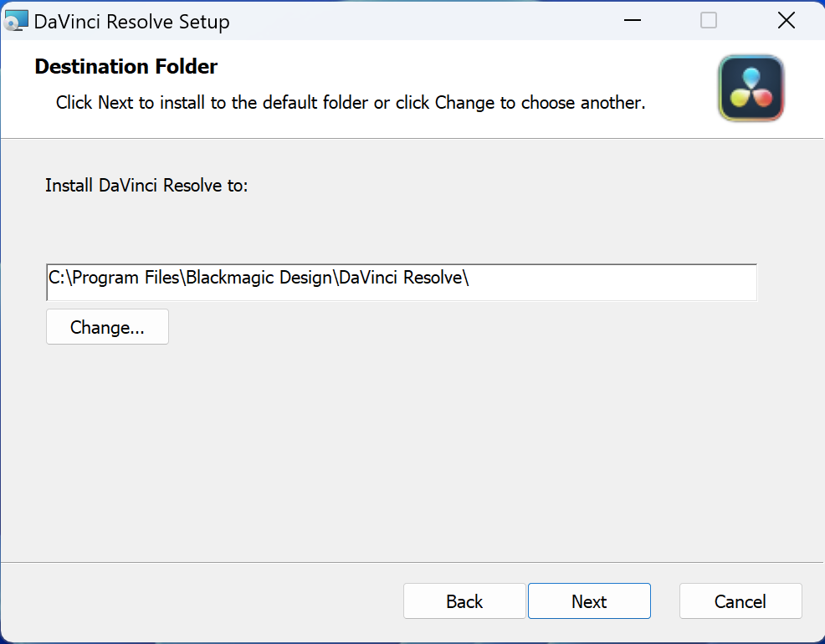The width and height of the screenshot is (825, 644).
Task: Click the "C:\" drive prefix in path
Action: point(60,279)
